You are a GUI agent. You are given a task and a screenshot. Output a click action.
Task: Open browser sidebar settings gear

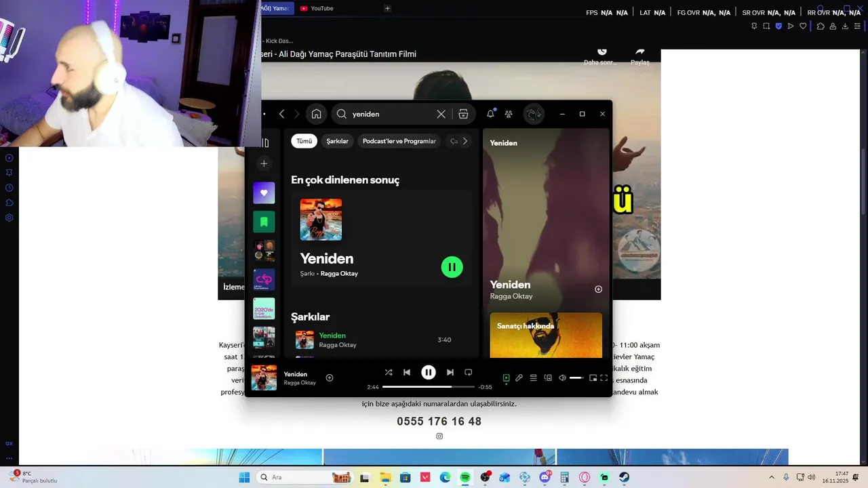point(9,218)
